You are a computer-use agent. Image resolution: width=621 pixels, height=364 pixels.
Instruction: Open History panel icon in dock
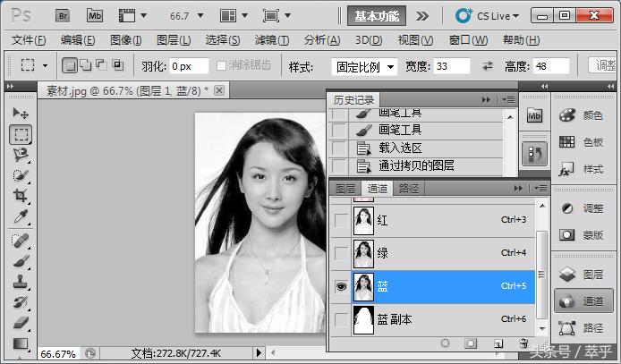(534, 154)
